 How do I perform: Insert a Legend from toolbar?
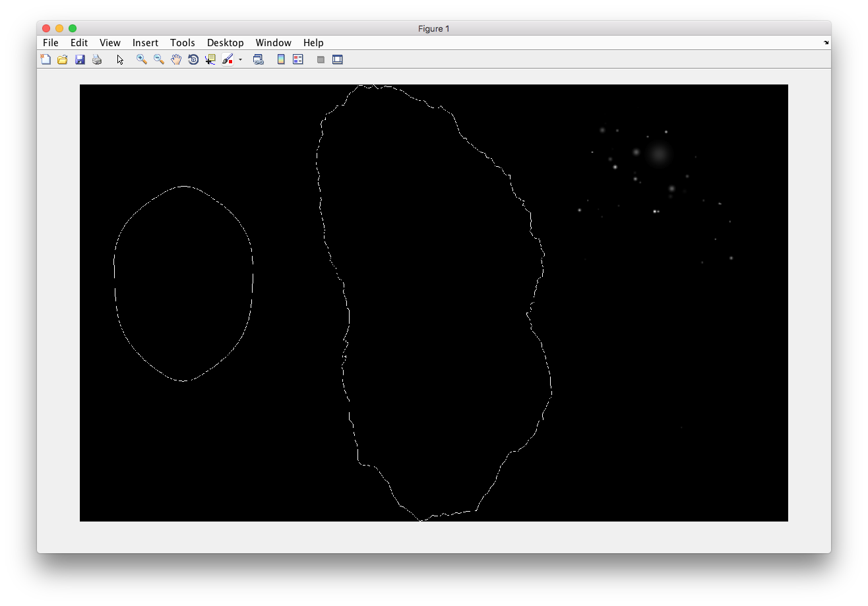[x=298, y=59]
